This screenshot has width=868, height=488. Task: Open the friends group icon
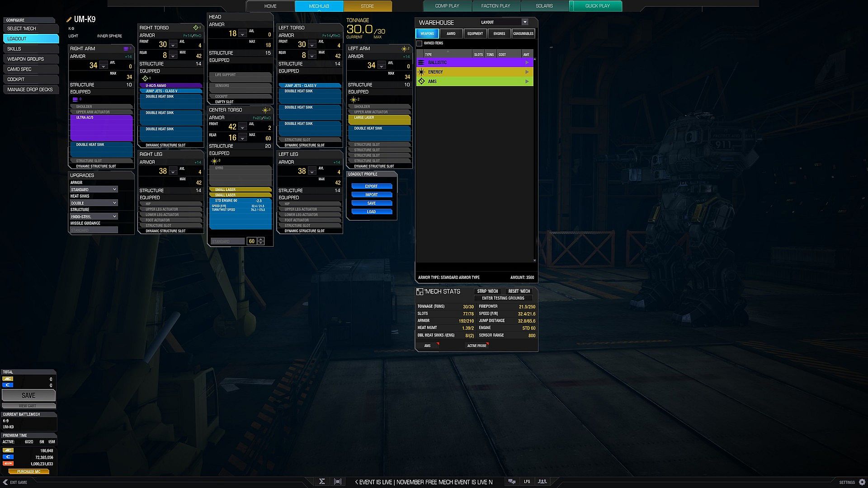click(542, 482)
